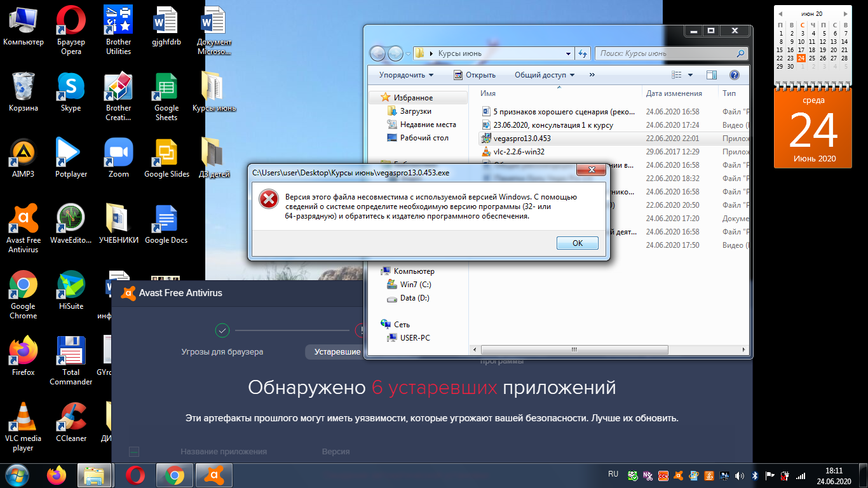The height and width of the screenshot is (488, 868).
Task: Open the УЧЕБНИКИ desktop folder
Action: [118, 224]
